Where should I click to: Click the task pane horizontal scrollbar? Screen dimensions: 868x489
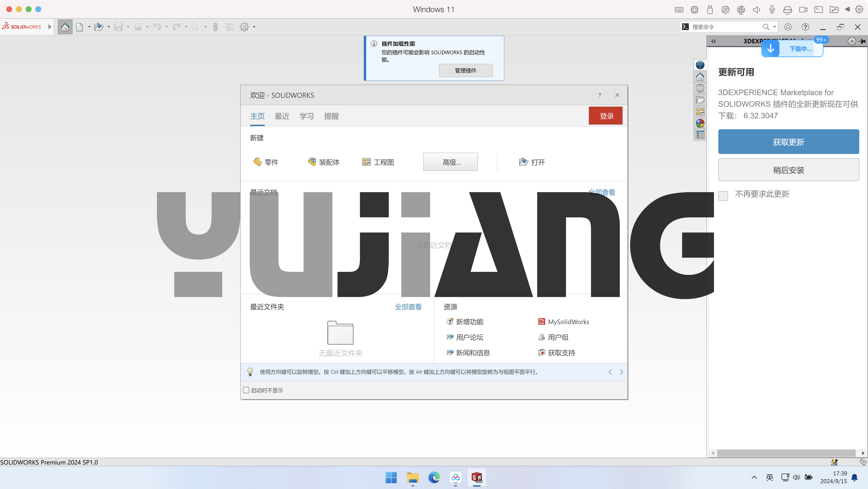tap(786, 453)
